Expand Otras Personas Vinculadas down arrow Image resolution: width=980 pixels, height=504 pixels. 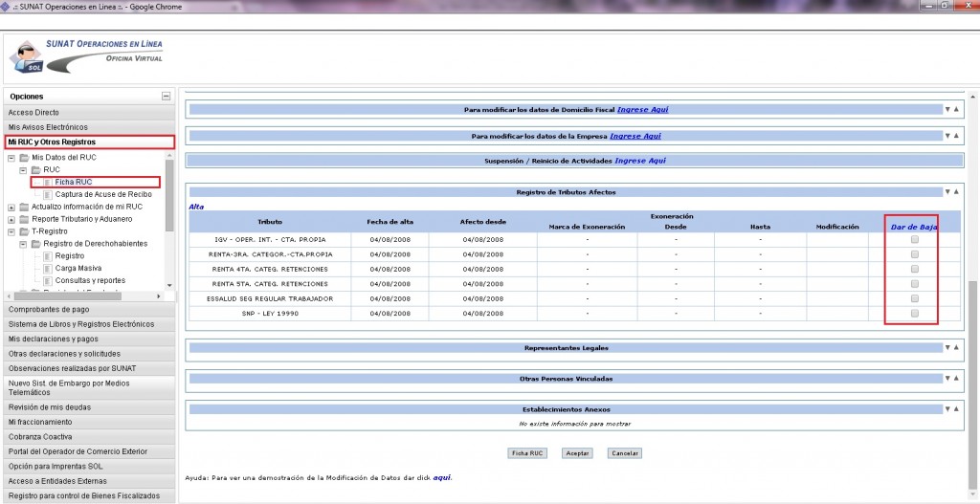947,379
